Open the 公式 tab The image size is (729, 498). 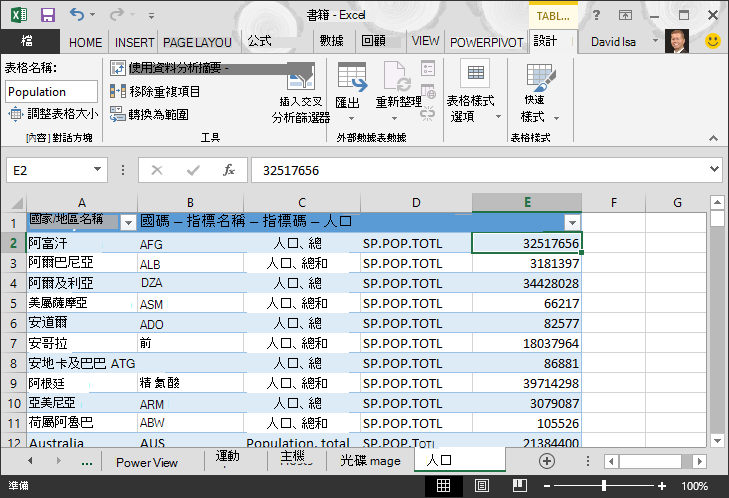point(259,41)
